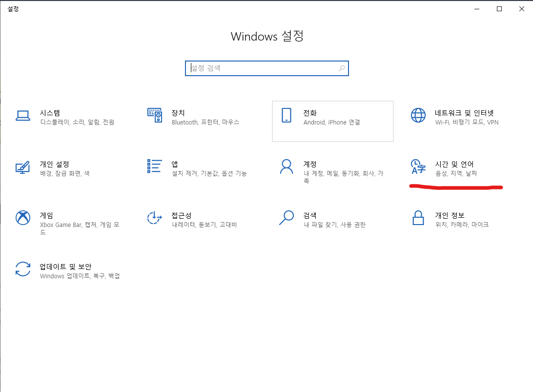533x392 pixels.
Task: Open 개인 설정 title
Action: tap(54, 164)
